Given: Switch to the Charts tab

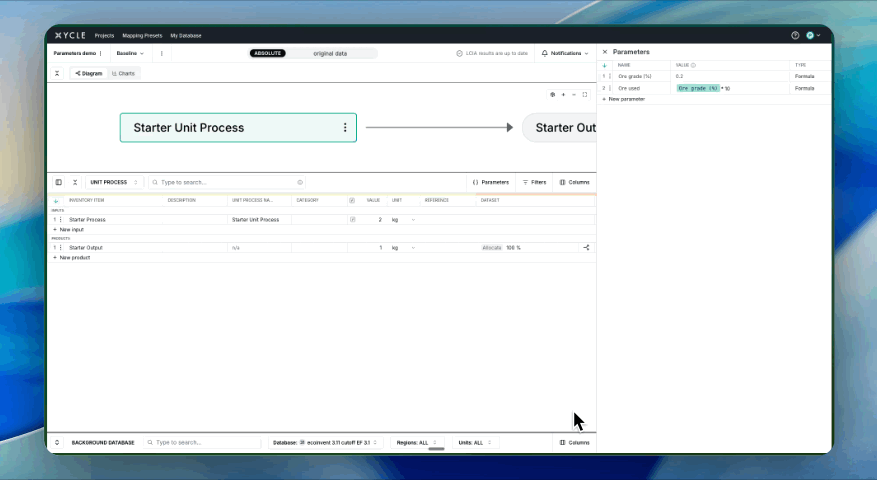Looking at the screenshot, I should tap(124, 73).
